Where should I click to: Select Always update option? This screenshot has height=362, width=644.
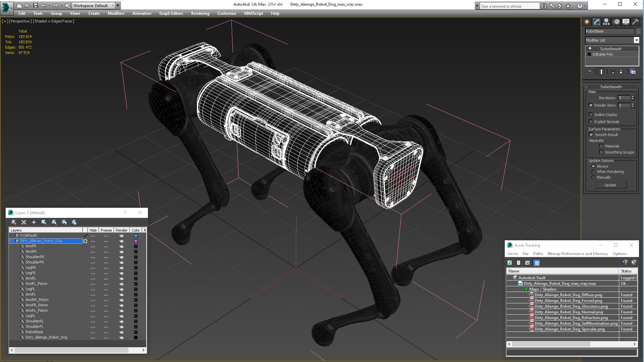(593, 166)
